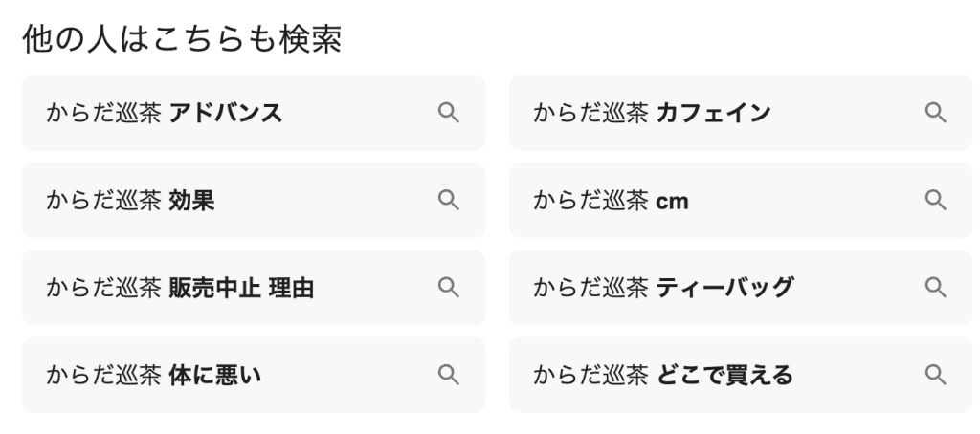
Task: Click the bold text どこで買える
Action: (725, 375)
